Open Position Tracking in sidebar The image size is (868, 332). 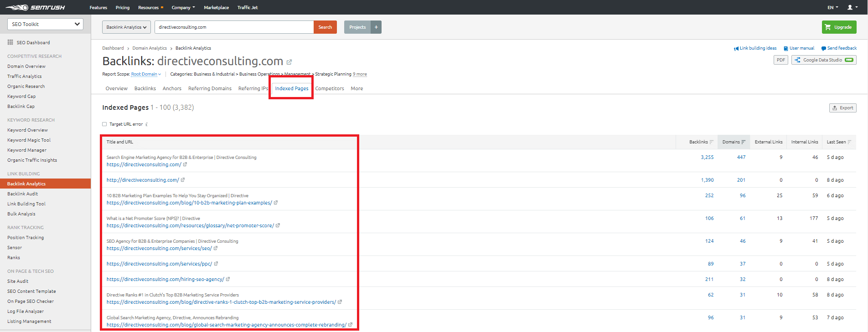click(26, 238)
